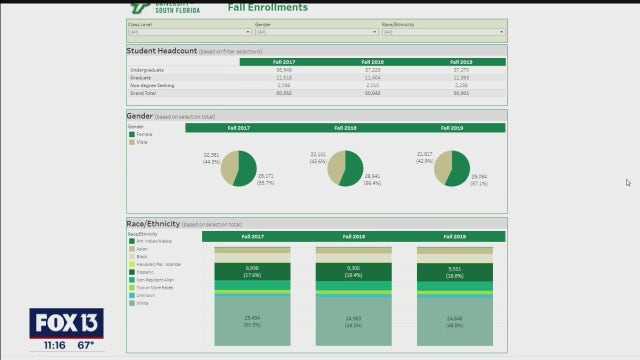Click the Asian segment atop Fall 2017 bar
Viewport: 640px width, 360px height.
point(253,250)
